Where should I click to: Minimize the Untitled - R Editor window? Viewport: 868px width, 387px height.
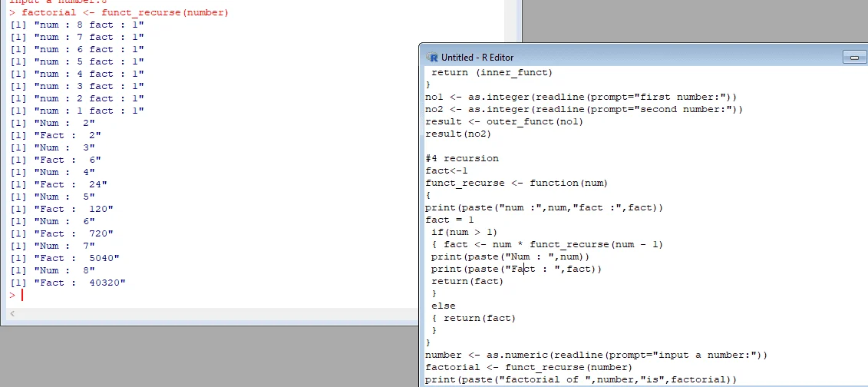pyautogui.click(x=855, y=57)
